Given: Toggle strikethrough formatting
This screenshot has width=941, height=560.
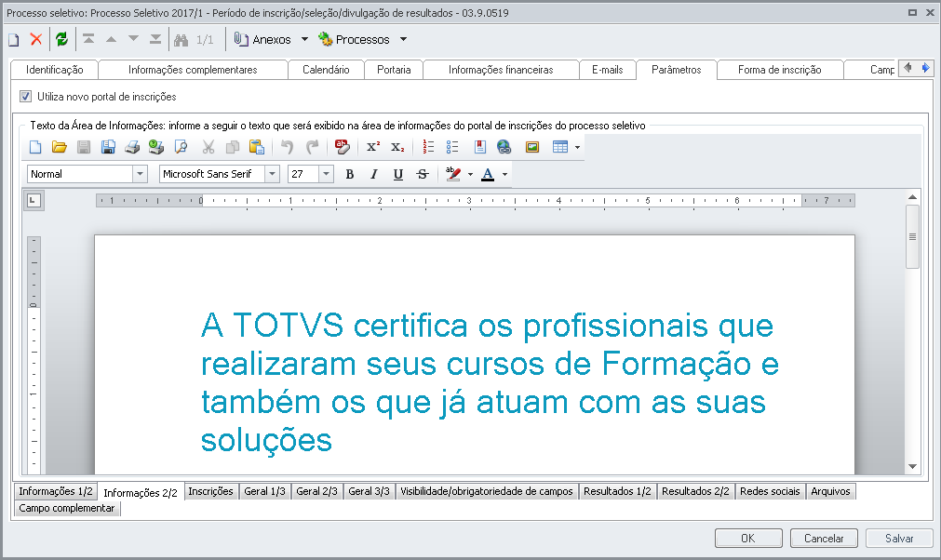Looking at the screenshot, I should (423, 175).
